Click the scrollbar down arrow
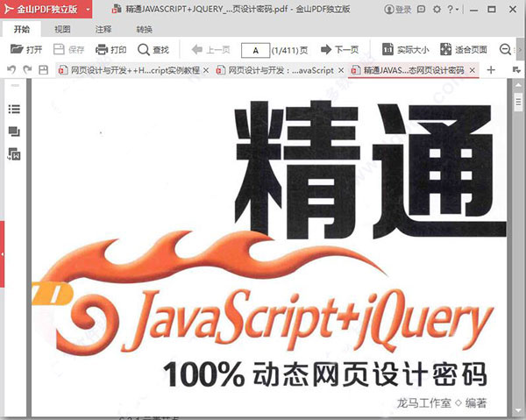 coord(519,411)
